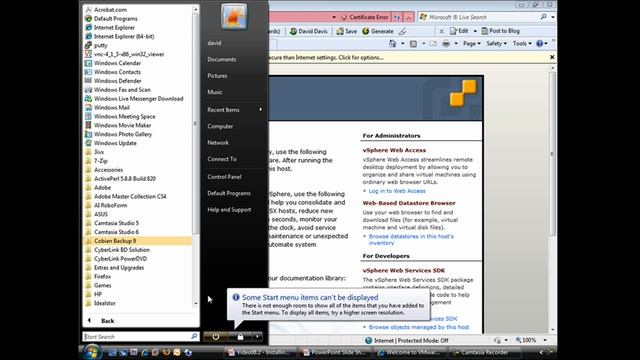The image size is (640, 360).
Task: Click Browse datastores in this host's inventory
Action: click(411, 240)
